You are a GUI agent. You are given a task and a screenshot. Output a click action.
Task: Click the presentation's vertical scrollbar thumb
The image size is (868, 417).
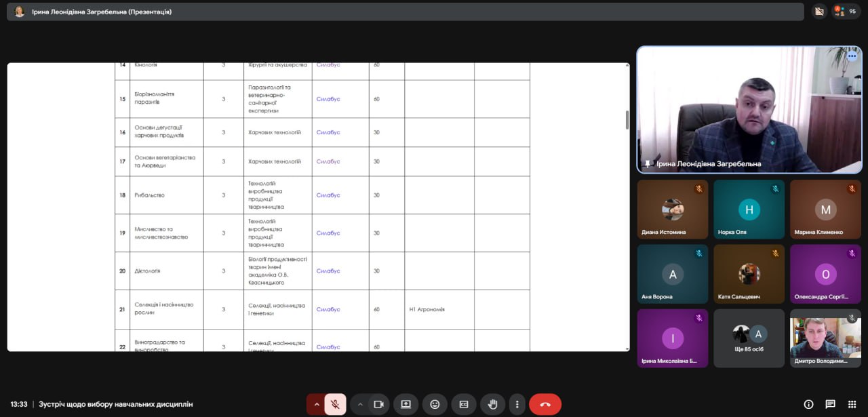627,119
